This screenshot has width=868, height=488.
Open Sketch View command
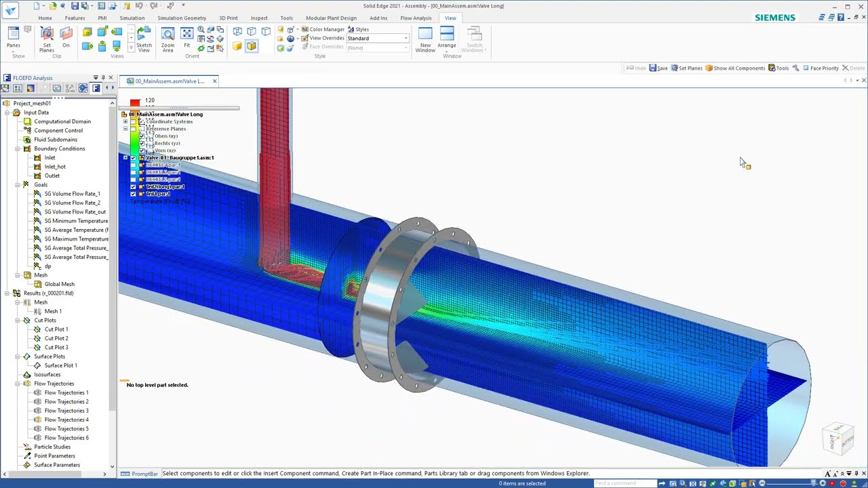click(144, 40)
